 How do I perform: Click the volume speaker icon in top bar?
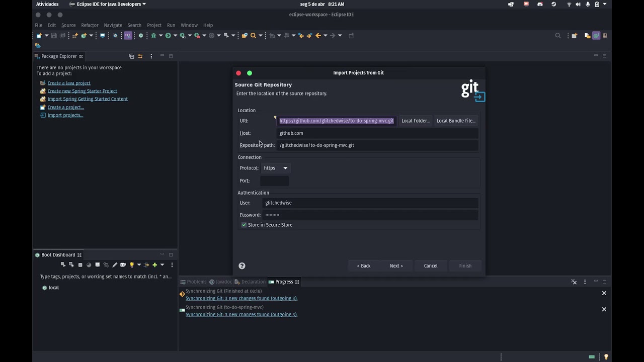coord(578,4)
